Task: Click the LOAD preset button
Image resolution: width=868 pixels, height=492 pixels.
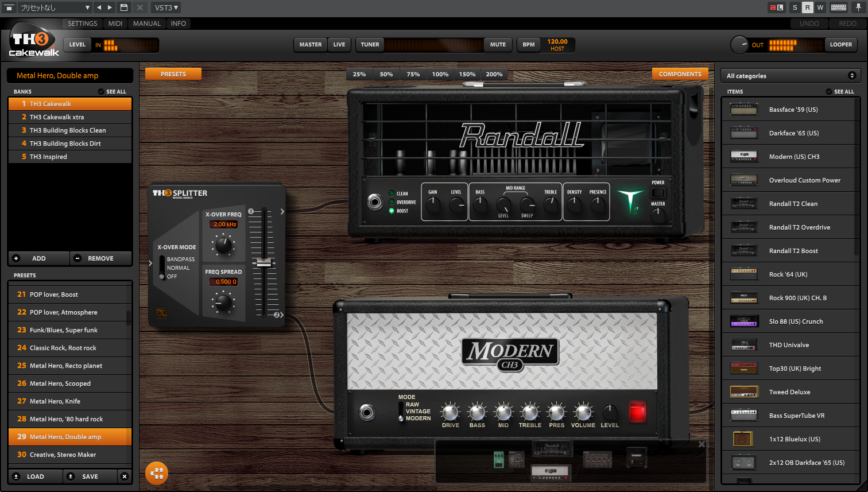Action: [x=35, y=476]
